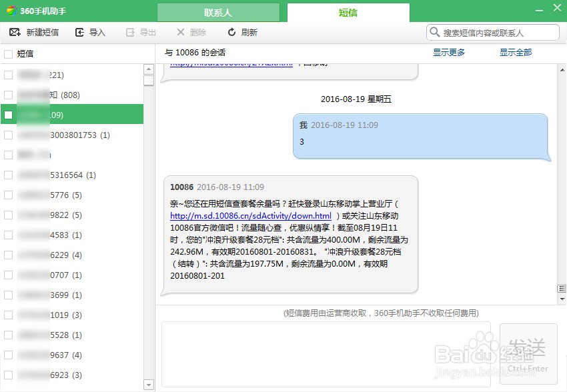Click the 显示更多 link
The width and height of the screenshot is (567, 392).
click(449, 53)
